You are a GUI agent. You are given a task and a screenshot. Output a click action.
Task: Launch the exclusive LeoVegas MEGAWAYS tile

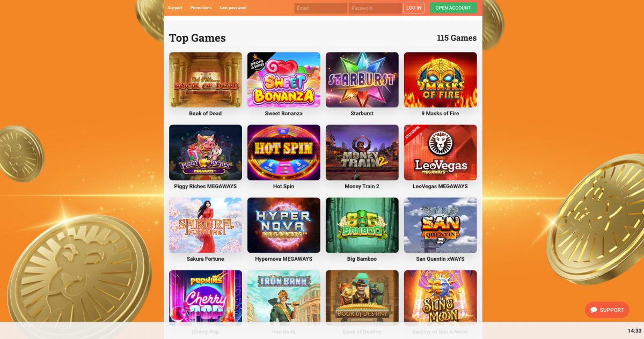coord(441,153)
